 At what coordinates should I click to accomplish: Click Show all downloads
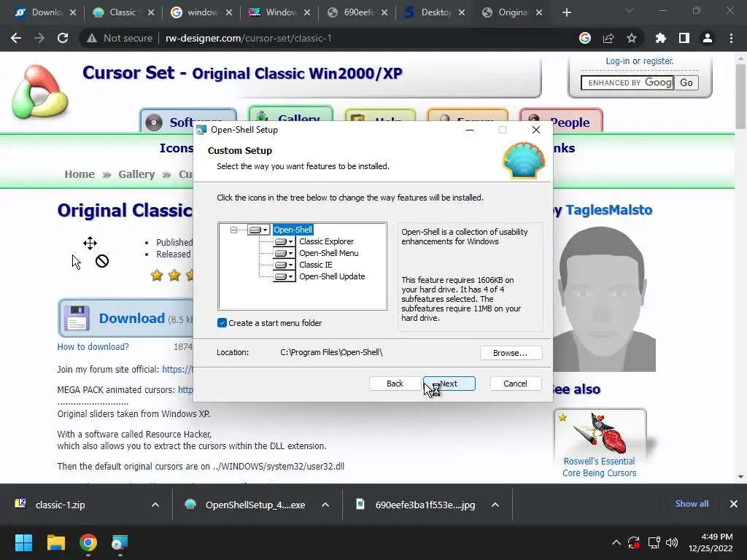692,504
